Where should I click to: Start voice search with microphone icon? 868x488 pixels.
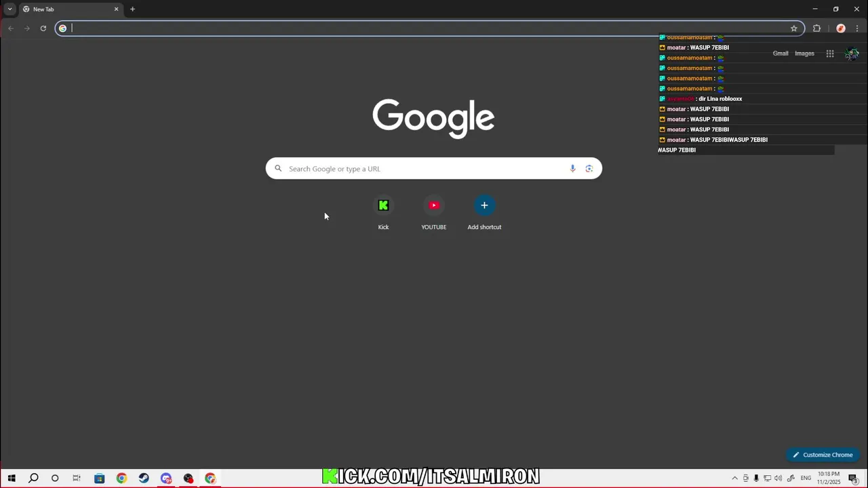(572, 169)
